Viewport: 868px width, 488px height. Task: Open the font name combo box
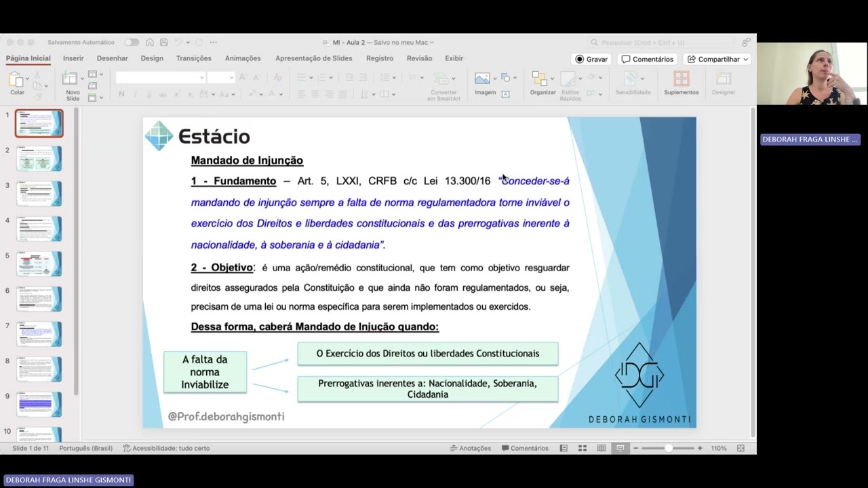tap(160, 77)
